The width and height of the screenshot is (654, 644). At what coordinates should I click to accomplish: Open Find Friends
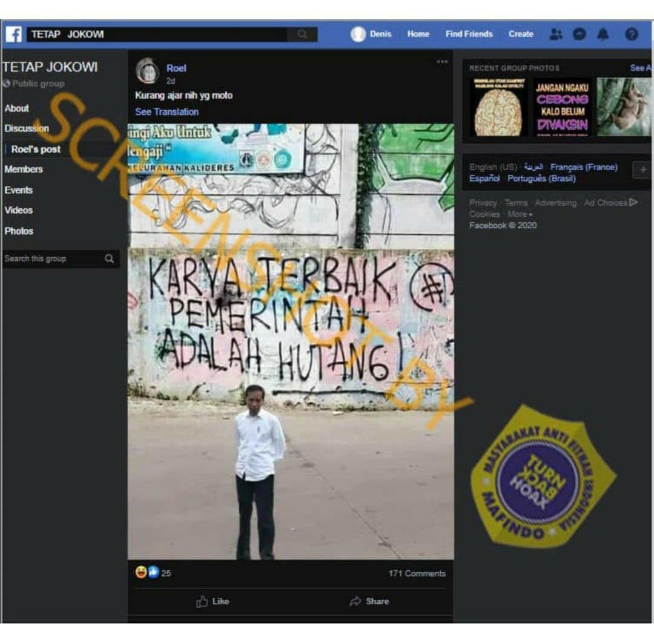(x=469, y=34)
